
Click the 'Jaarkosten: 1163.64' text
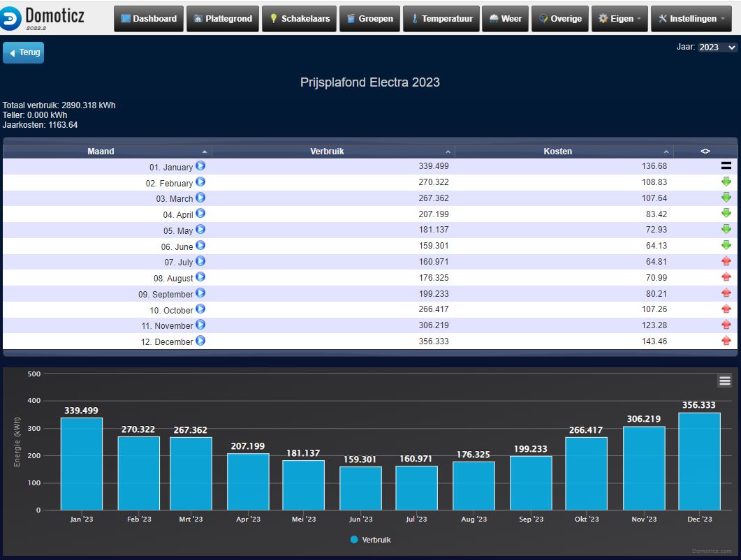(41, 125)
